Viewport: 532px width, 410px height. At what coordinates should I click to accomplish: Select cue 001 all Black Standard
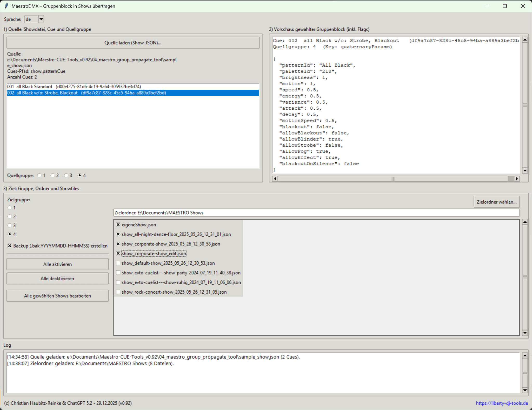[x=74, y=87]
